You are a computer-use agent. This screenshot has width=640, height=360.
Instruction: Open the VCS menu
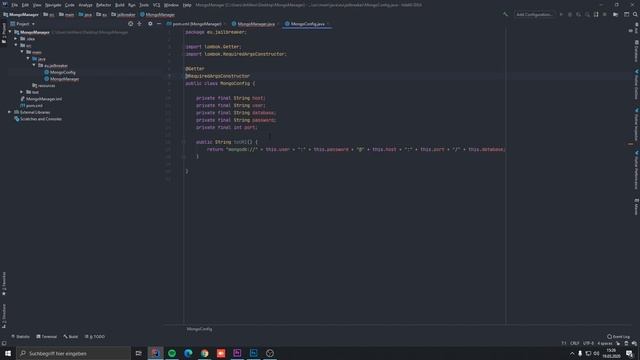156,5
